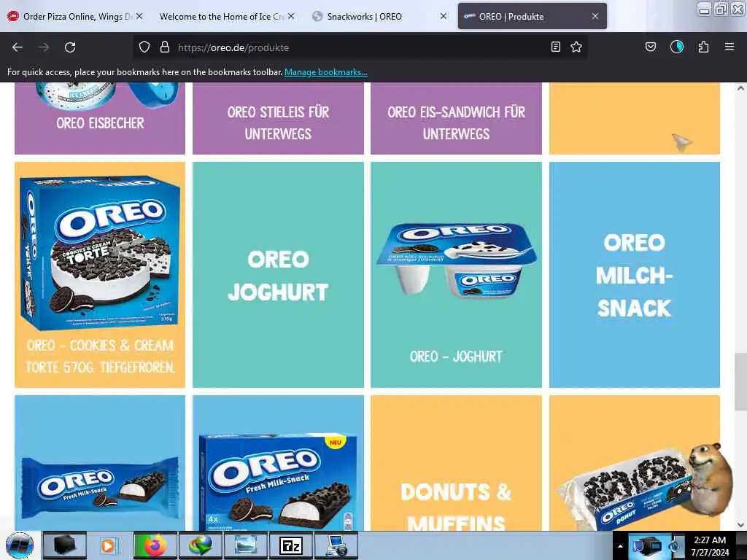Open the Save to Pocket button

click(x=650, y=47)
